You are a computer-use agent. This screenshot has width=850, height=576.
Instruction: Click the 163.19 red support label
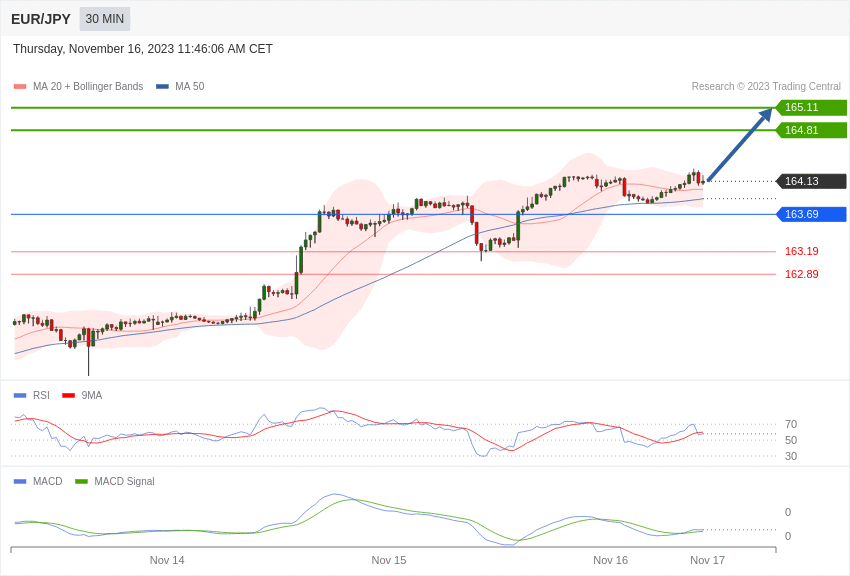click(801, 251)
